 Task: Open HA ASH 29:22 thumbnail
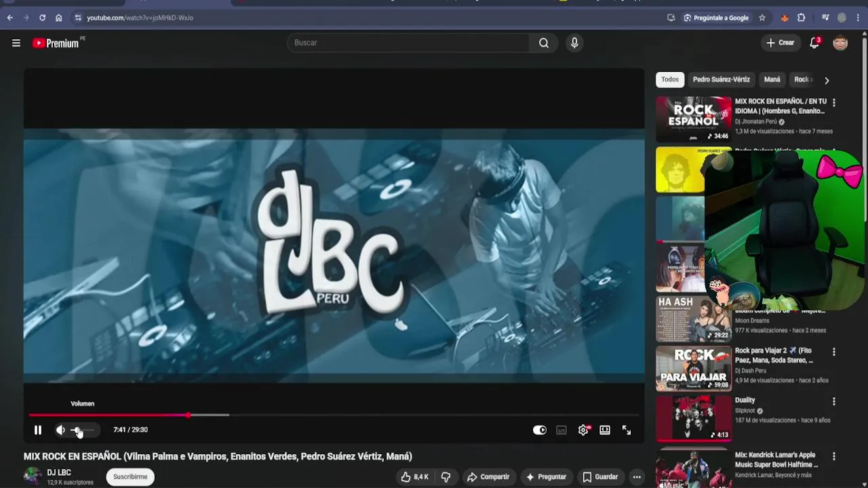[x=694, y=318]
